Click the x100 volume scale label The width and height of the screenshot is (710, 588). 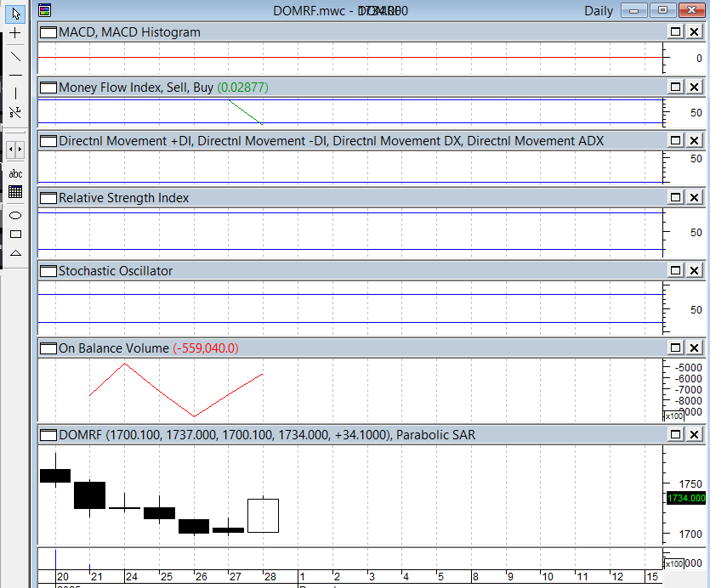click(x=673, y=564)
